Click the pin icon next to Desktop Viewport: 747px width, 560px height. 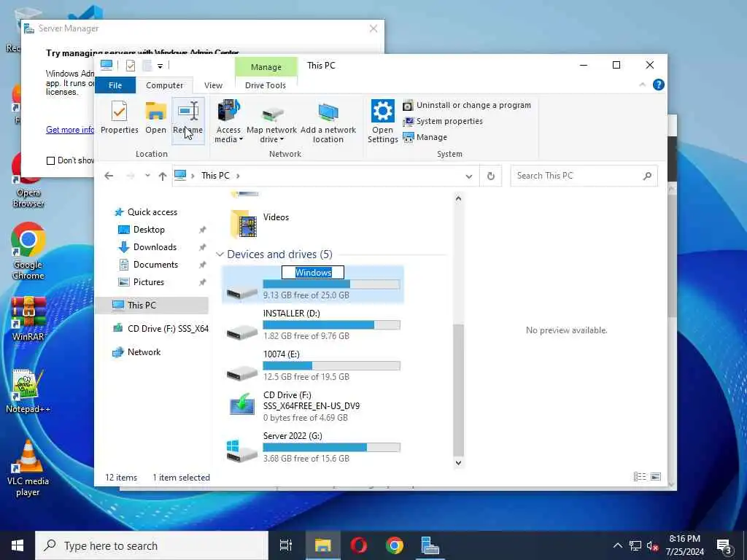[203, 230]
